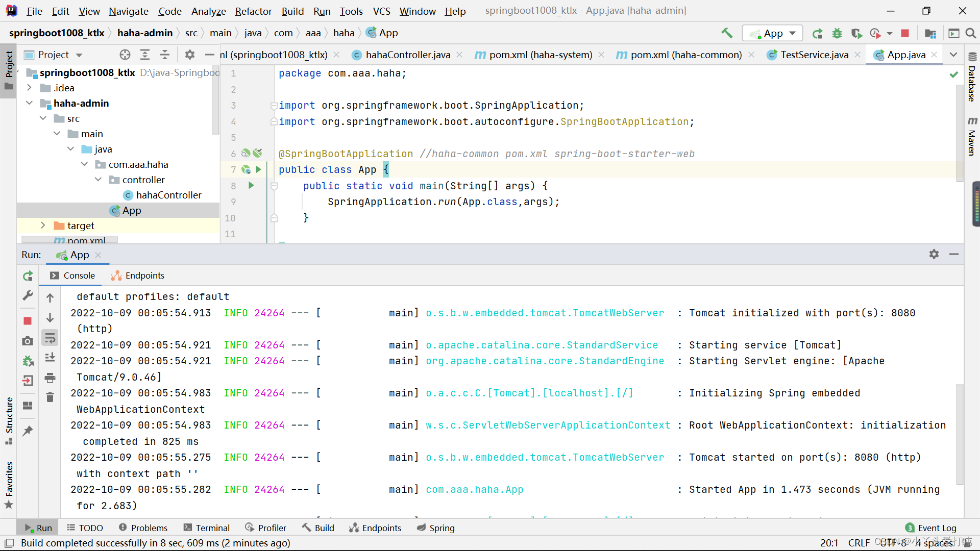Viewport: 980px width, 551px height.
Task: Collapse all in Project panel
Action: click(x=164, y=55)
